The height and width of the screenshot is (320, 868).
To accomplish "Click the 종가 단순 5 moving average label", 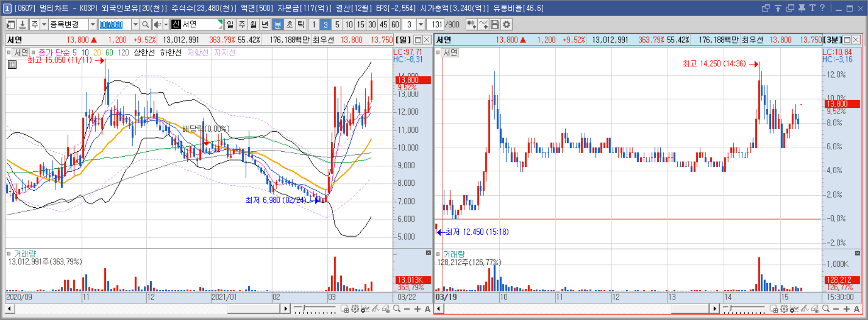I will point(58,53).
